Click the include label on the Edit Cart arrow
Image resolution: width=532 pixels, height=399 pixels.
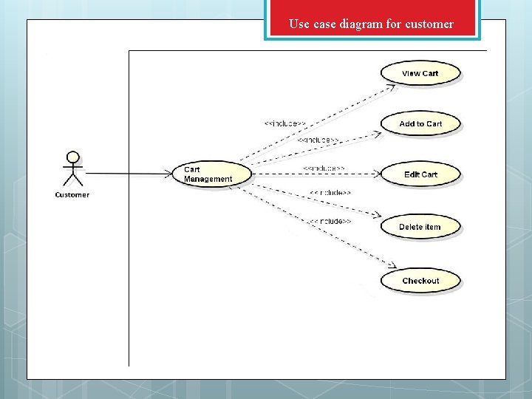[x=324, y=168]
